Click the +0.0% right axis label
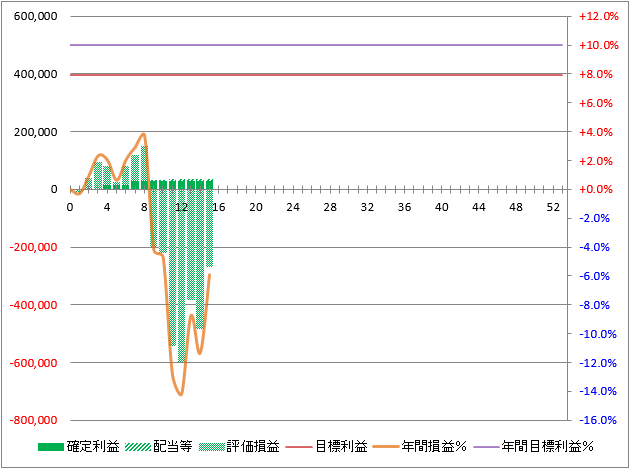The height and width of the screenshot is (470, 630). coord(596,189)
